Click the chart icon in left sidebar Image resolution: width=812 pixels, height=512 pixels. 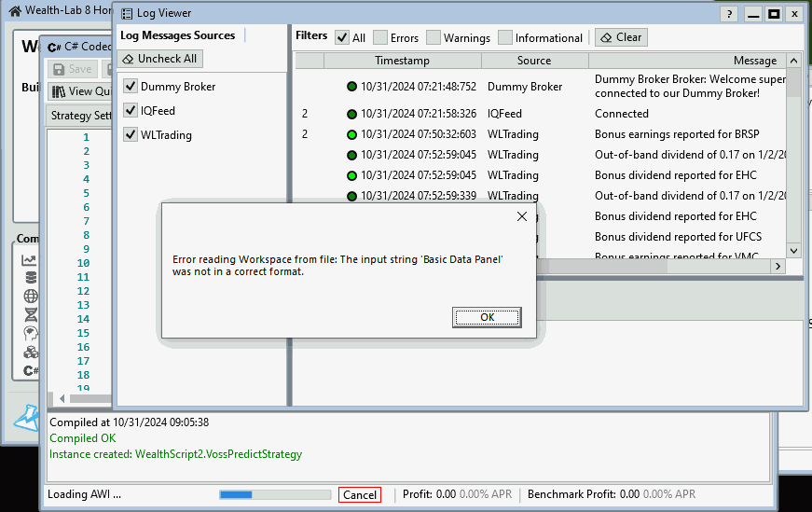click(30, 260)
